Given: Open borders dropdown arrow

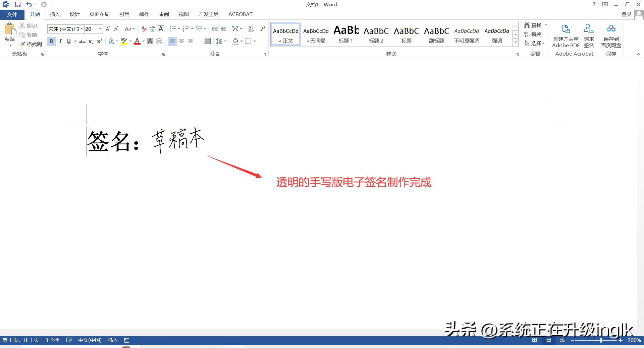Looking at the screenshot, I should pyautogui.click(x=255, y=41).
